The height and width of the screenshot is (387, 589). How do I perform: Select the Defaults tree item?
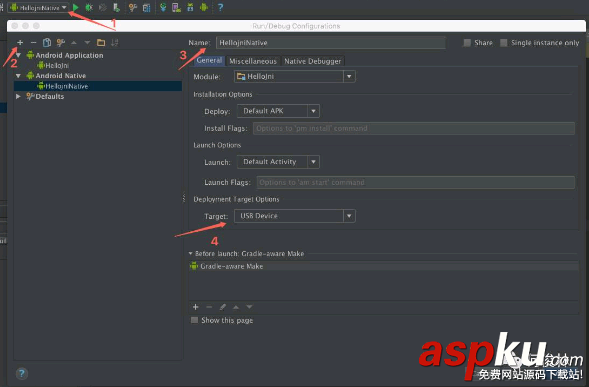[x=50, y=97]
